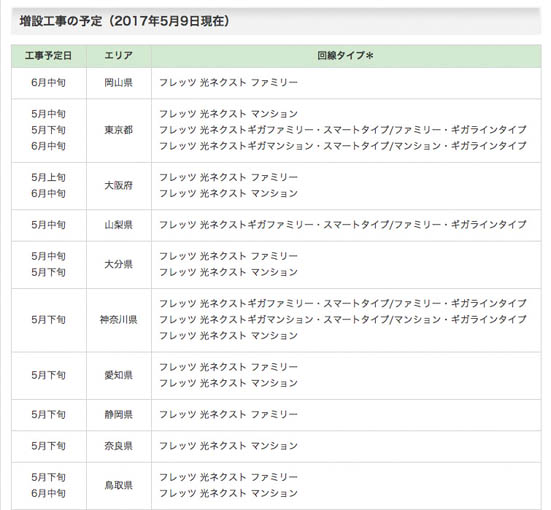Select the 大分県 area cell
The height and width of the screenshot is (510, 551).
click(x=118, y=264)
